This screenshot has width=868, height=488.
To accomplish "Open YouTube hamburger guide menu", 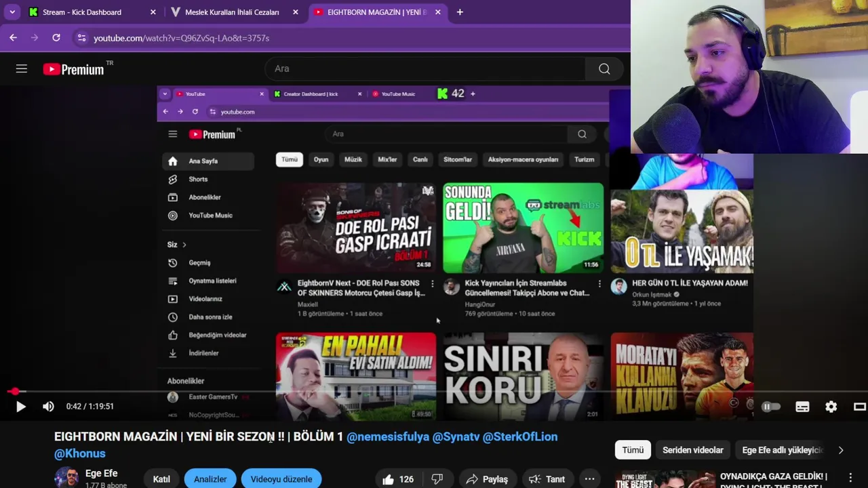I will 22,68.
